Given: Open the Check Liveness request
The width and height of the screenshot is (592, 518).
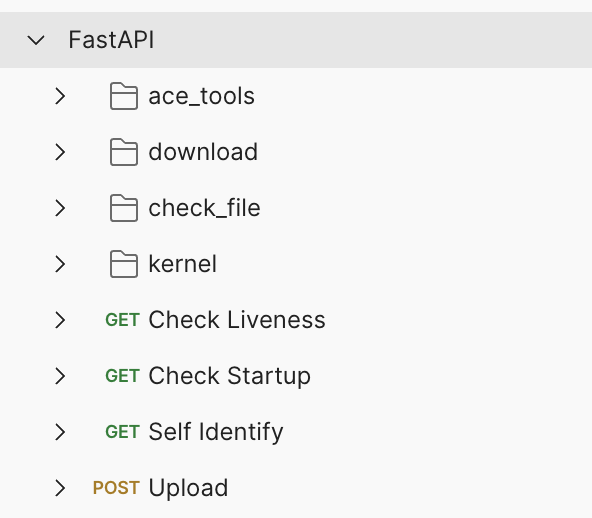Looking at the screenshot, I should (x=237, y=320).
